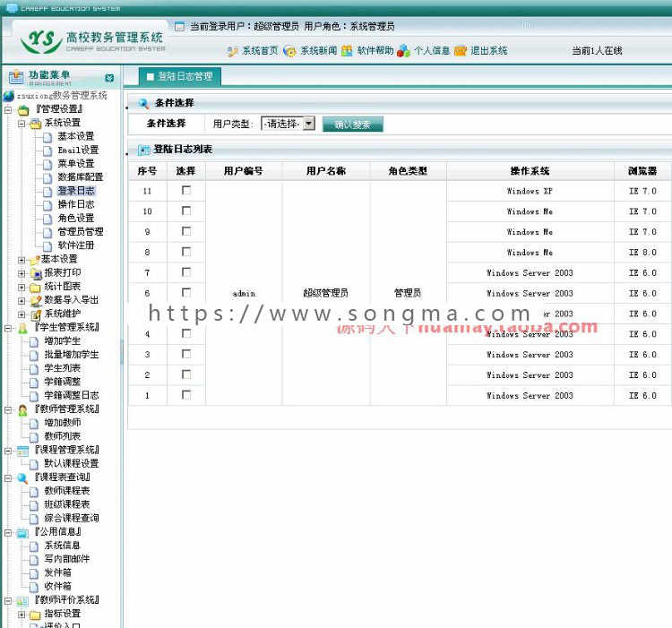Expand the 基本设置 folder node
This screenshot has width=672, height=628.
pos(22,260)
